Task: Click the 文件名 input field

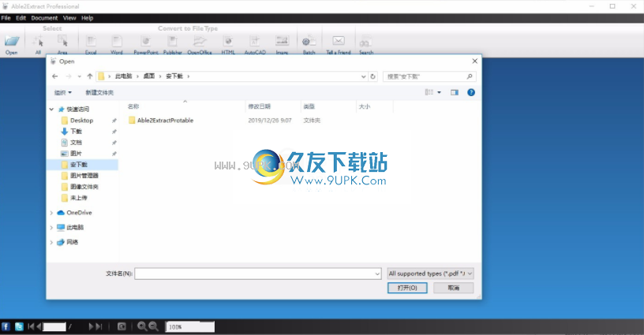Action: (258, 274)
